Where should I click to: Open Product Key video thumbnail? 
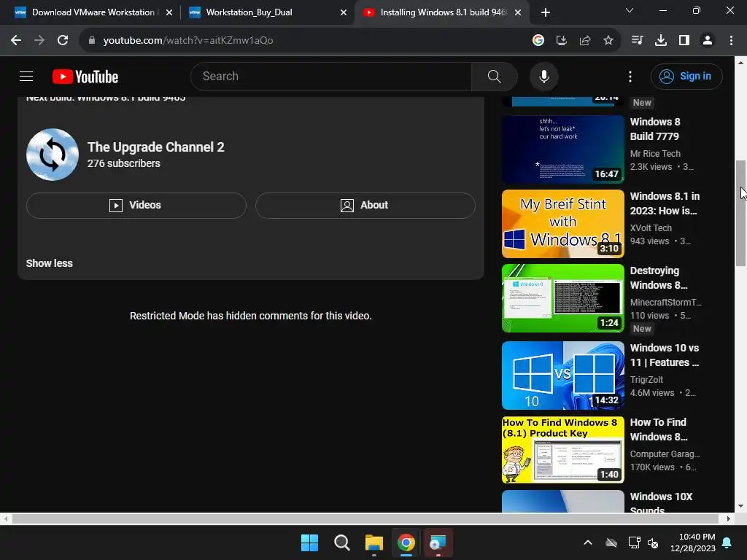click(562, 449)
